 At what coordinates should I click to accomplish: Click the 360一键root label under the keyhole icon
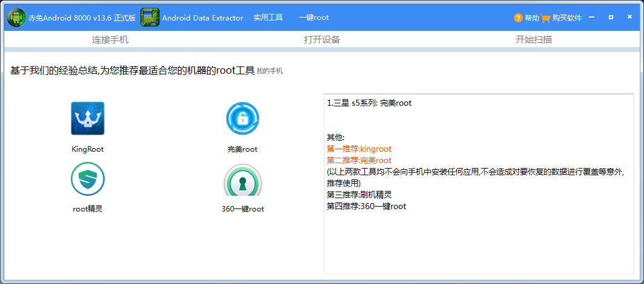tap(243, 209)
